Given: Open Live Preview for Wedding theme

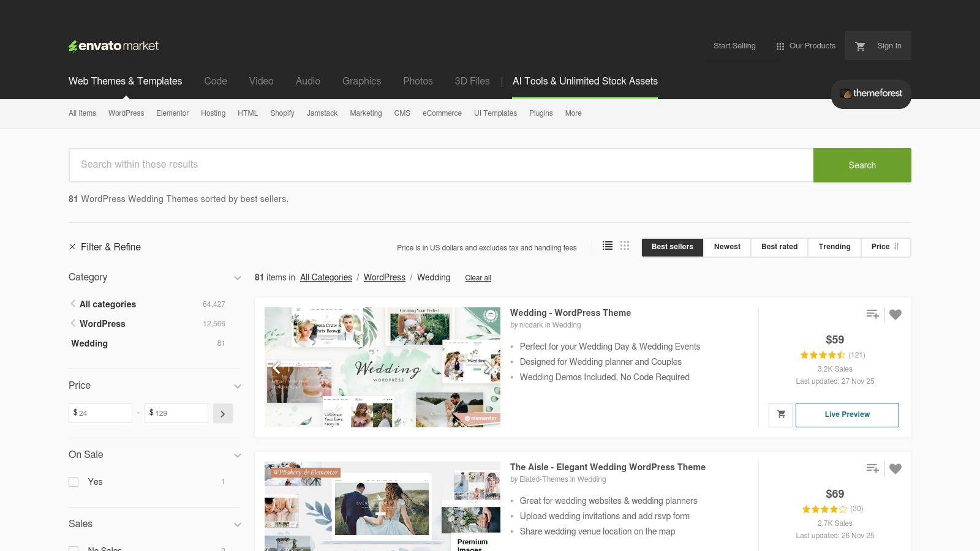Looking at the screenshot, I should coord(846,414).
